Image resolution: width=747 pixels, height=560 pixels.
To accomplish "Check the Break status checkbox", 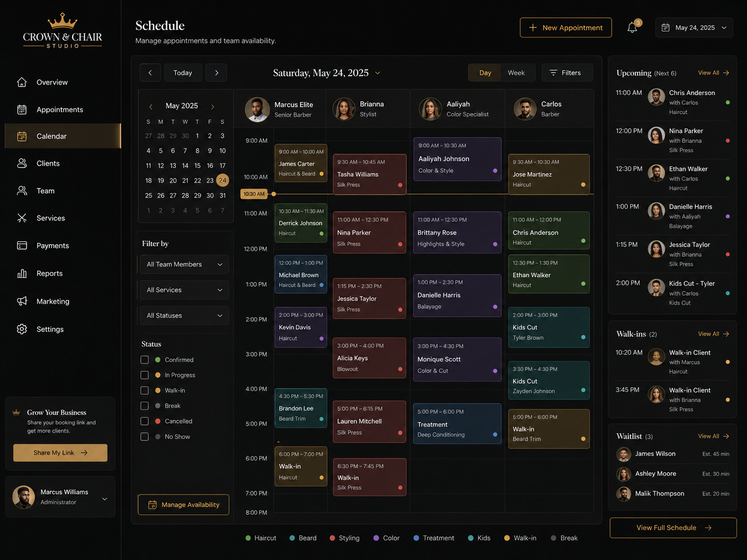I will pyautogui.click(x=144, y=406).
